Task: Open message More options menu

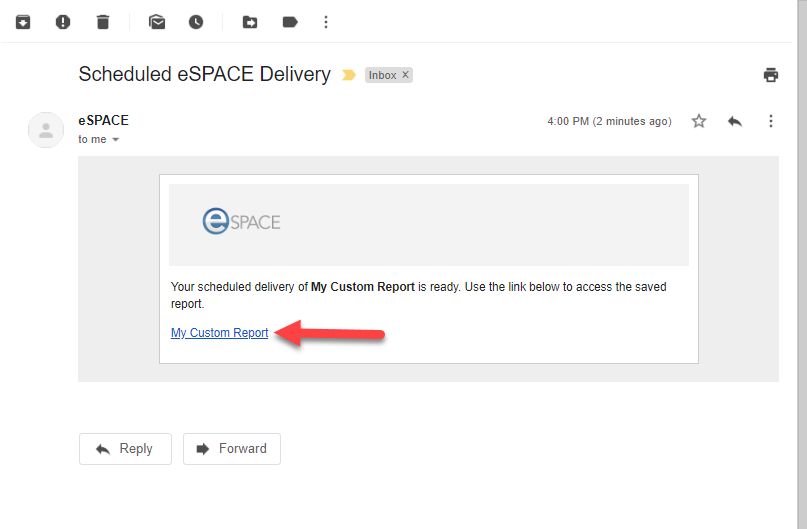Action: click(770, 121)
